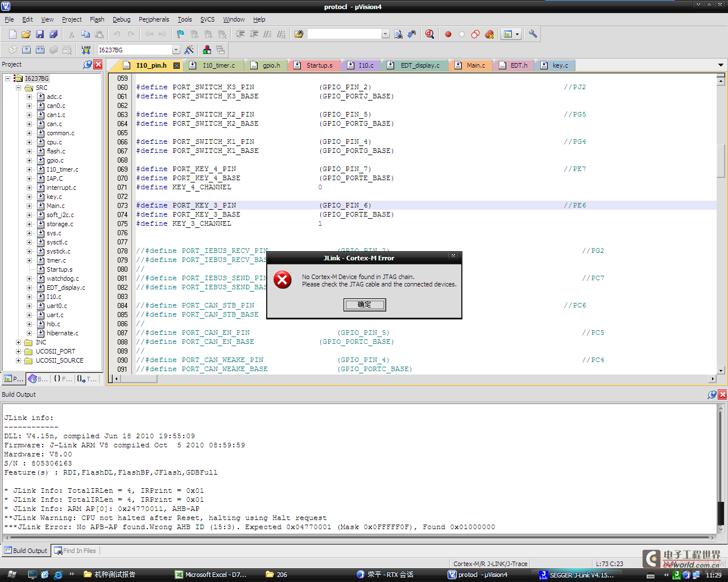This screenshot has height=582, width=728.
Task: Confirm the JLink error dialog with 确定
Action: (x=365, y=305)
